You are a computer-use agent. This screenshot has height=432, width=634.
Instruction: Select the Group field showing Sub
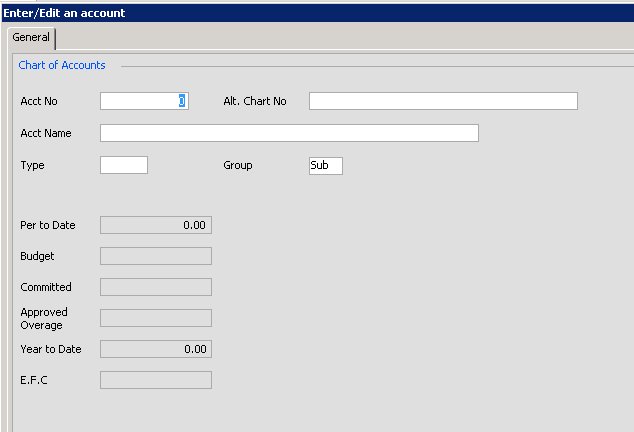coord(326,166)
